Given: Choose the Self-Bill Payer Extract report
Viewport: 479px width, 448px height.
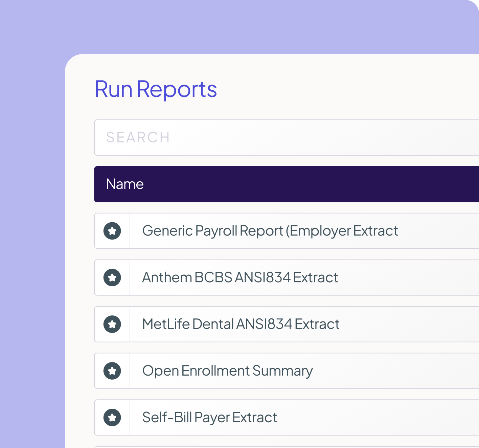Looking at the screenshot, I should click(210, 418).
